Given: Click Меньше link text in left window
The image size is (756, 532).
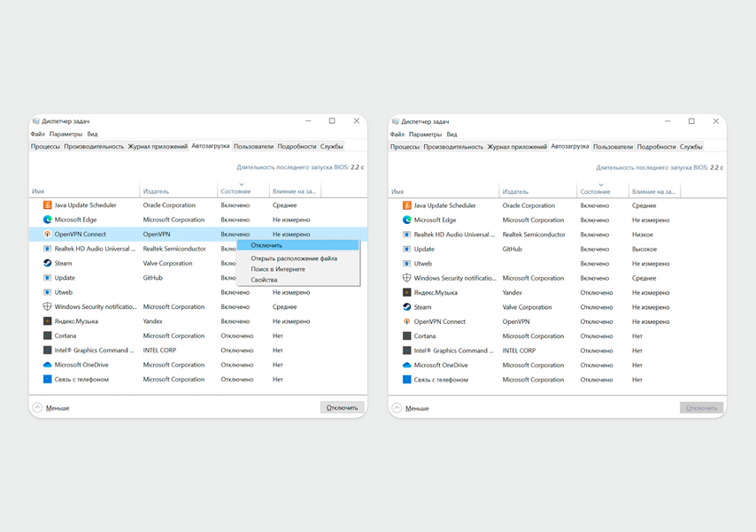Looking at the screenshot, I should pos(58,408).
